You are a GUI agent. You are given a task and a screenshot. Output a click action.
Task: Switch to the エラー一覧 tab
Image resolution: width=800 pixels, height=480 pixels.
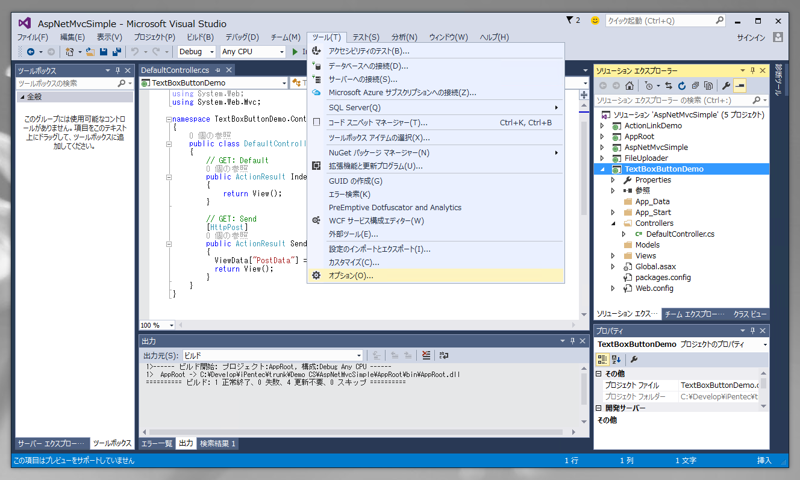point(156,443)
